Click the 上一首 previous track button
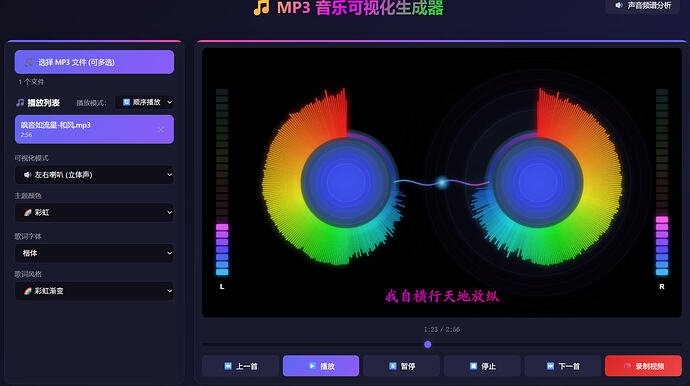Image resolution: width=690 pixels, height=386 pixels. 240,366
